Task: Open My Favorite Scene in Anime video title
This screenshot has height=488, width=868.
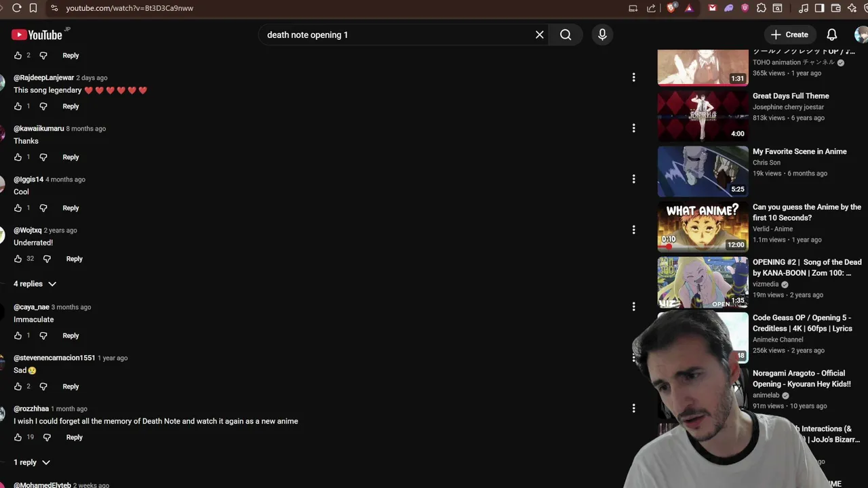Action: 800,152
